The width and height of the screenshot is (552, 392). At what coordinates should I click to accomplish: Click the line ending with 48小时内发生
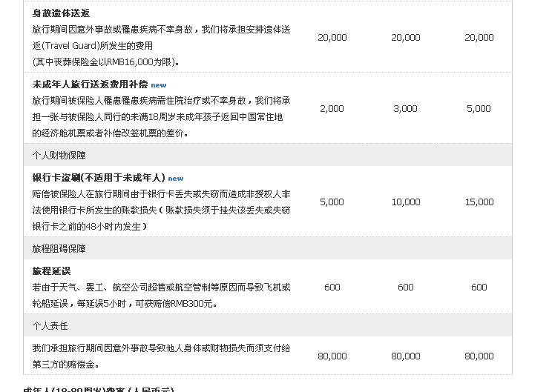pyautogui.click(x=90, y=227)
